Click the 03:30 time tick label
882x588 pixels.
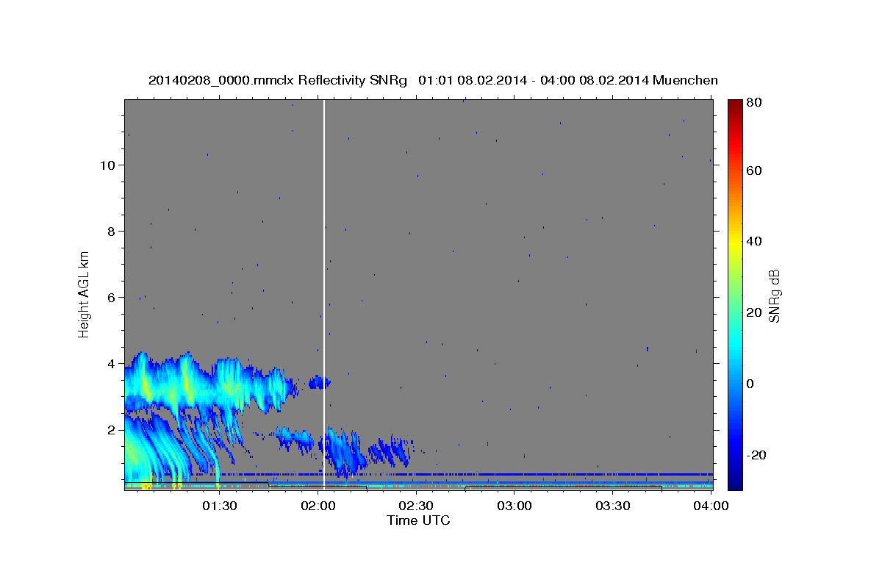tap(613, 506)
